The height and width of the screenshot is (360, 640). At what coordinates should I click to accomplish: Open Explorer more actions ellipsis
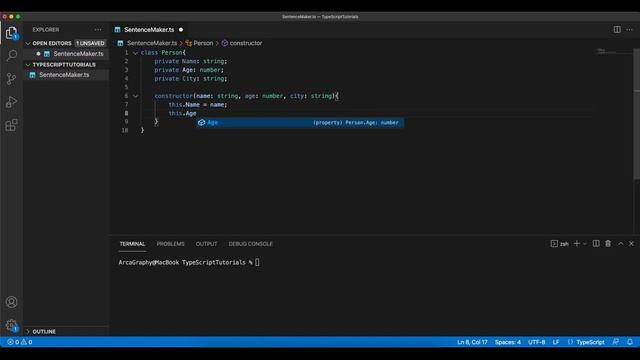(98, 30)
